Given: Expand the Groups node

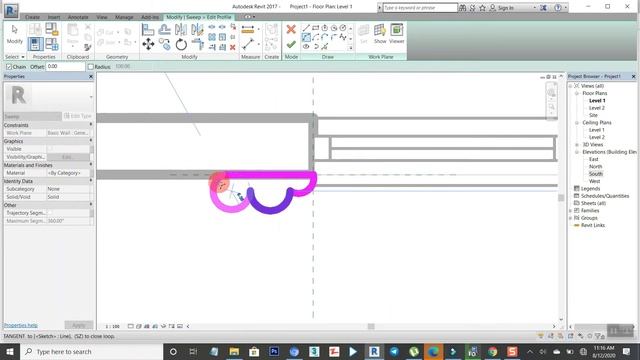Looking at the screenshot, I should click(x=571, y=218).
